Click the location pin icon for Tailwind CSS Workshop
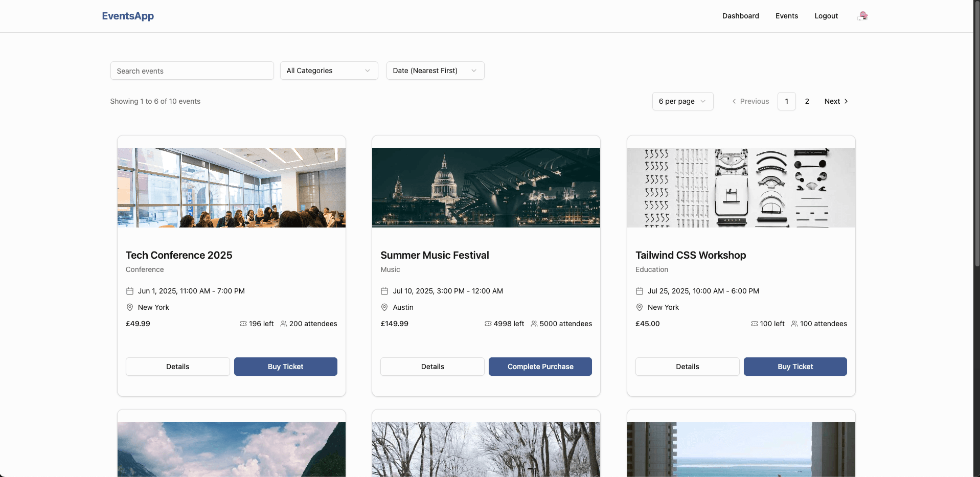 [640, 307]
